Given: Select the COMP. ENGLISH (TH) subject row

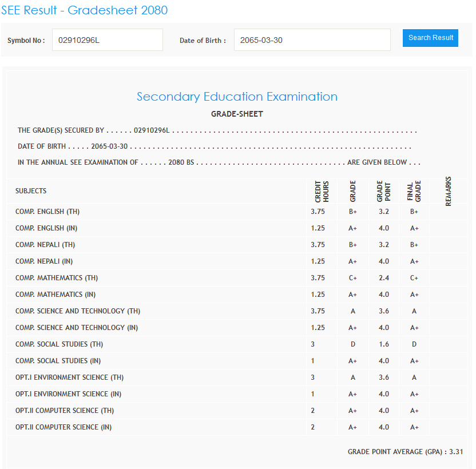Looking at the screenshot, I should [47, 212].
